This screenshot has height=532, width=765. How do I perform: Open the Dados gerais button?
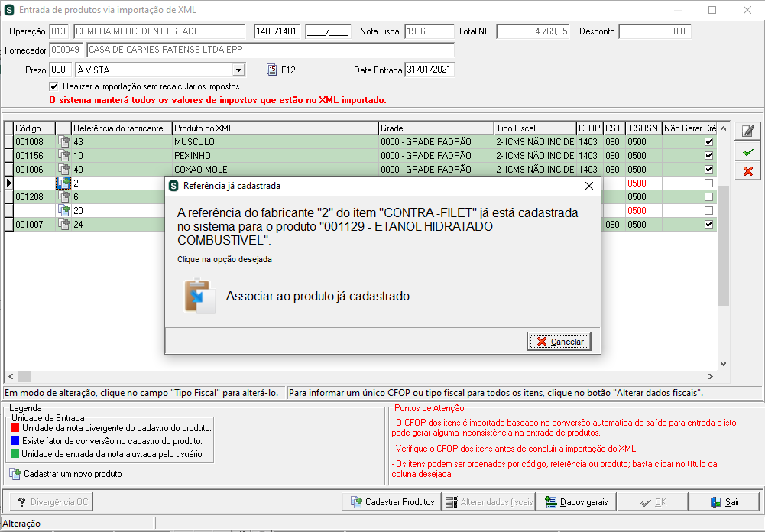(x=576, y=502)
